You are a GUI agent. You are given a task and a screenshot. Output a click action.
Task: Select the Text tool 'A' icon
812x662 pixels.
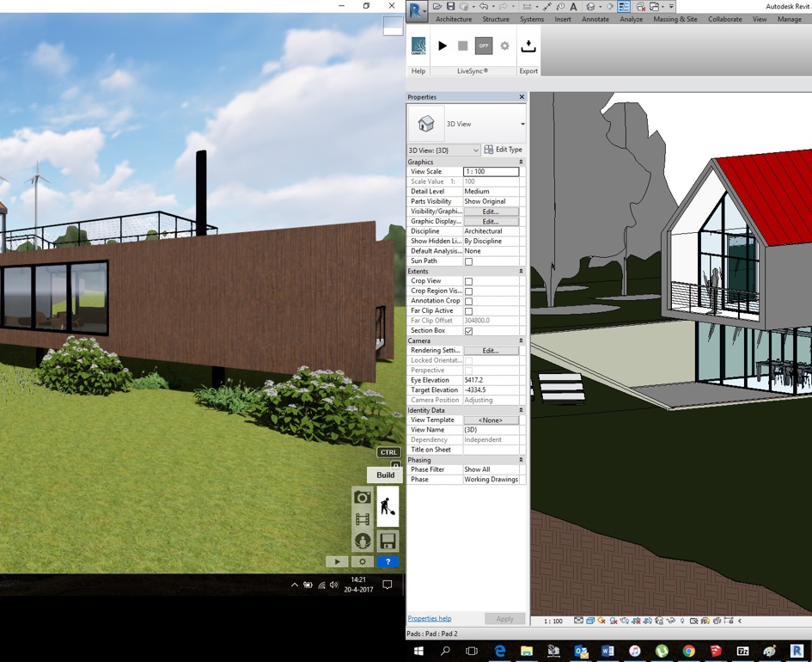pyautogui.click(x=573, y=7)
